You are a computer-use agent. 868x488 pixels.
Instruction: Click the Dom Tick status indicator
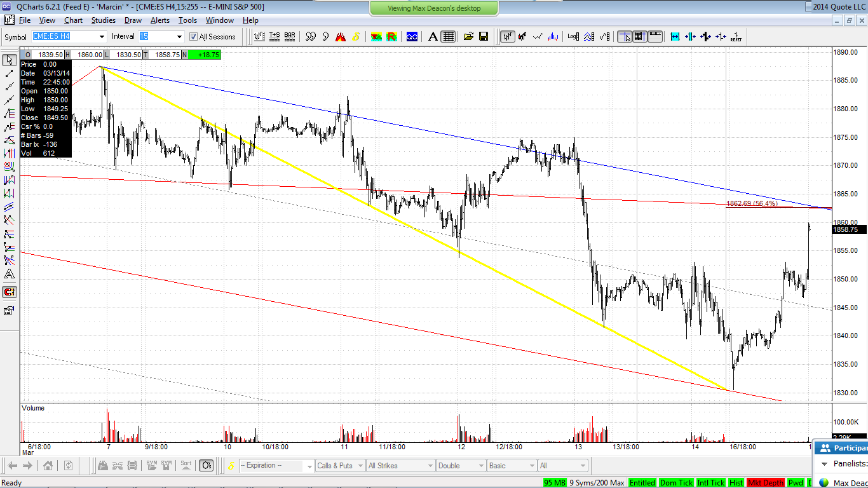(677, 483)
